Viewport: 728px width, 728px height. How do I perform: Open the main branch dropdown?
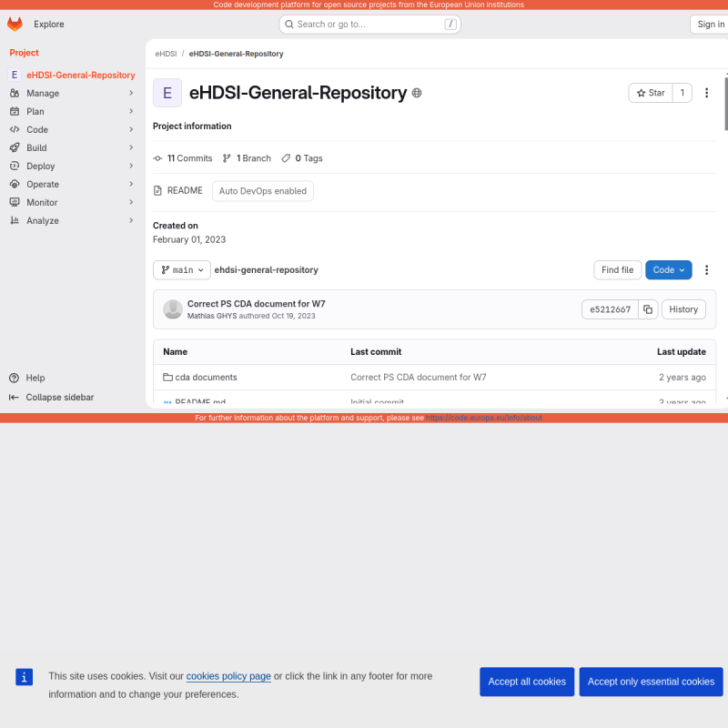[182, 269]
